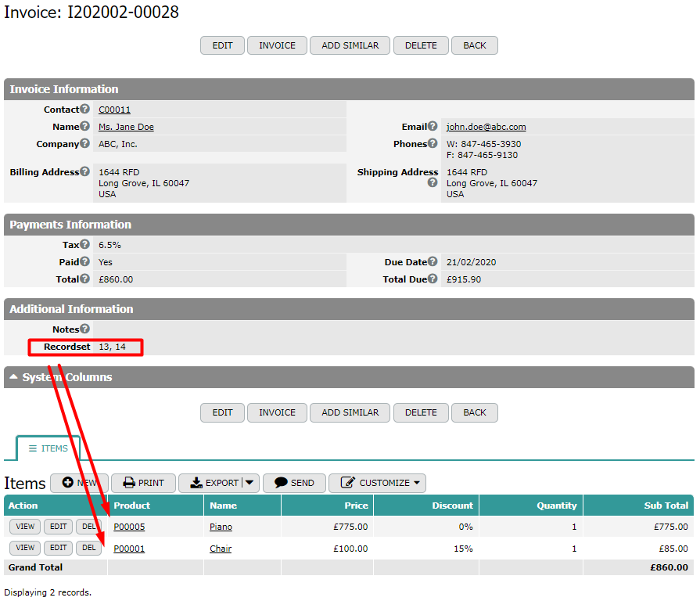Sort items by Sub Total column header
This screenshot has width=700, height=601.
[x=666, y=506]
